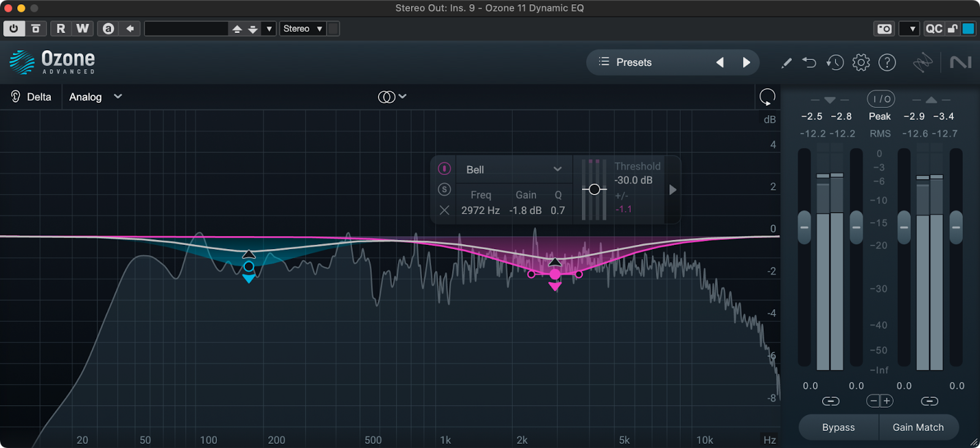The height and width of the screenshot is (448, 980).
Task: Click the undo history clock icon
Action: click(835, 62)
